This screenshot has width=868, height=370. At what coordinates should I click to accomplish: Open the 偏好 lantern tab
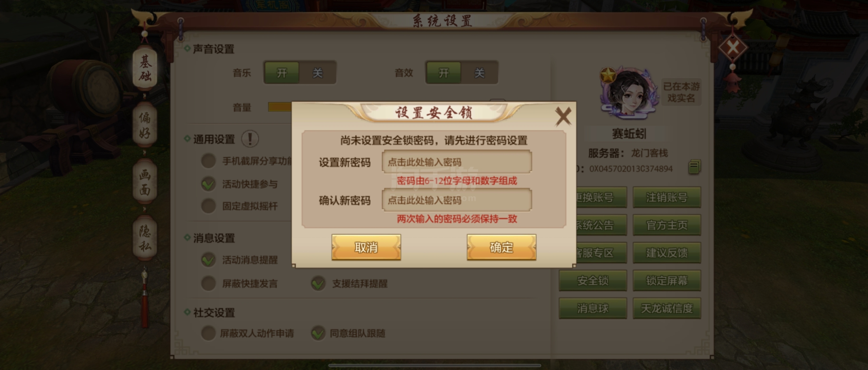point(145,125)
